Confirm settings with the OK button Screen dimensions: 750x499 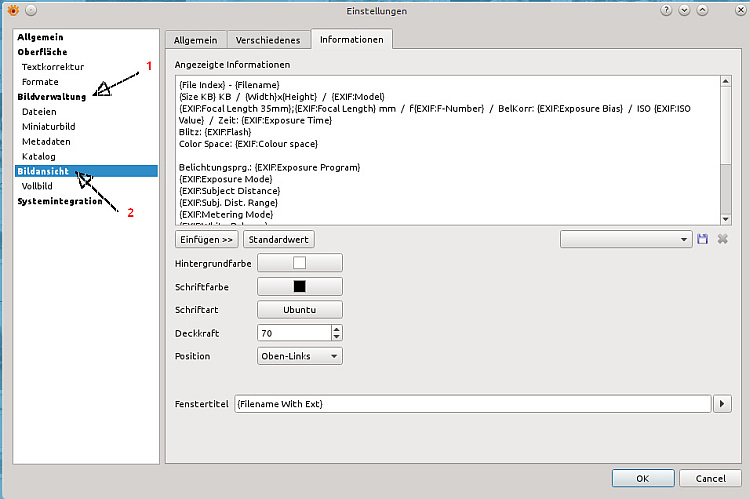pyautogui.click(x=642, y=478)
